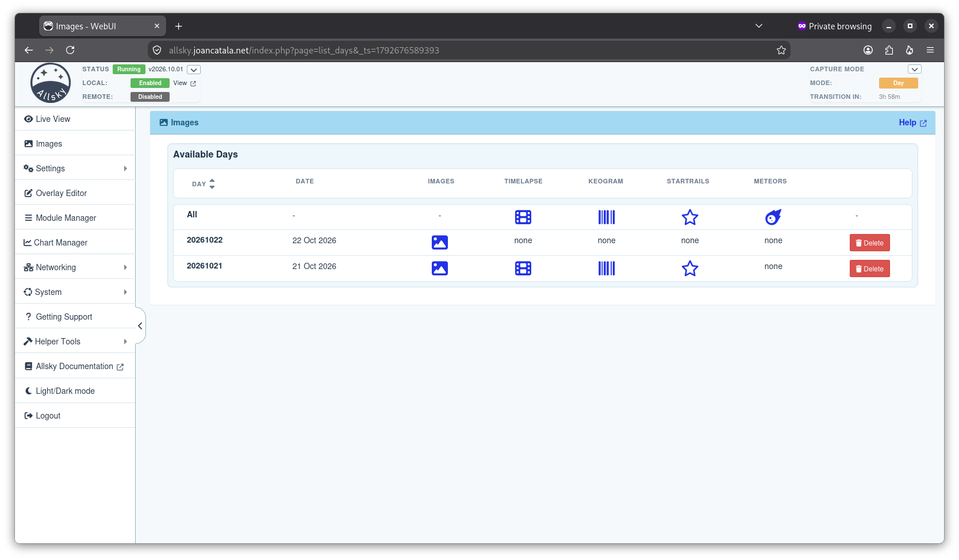Open Allsky Documentation link
Viewport: 959px width, 560px height.
[75, 366]
